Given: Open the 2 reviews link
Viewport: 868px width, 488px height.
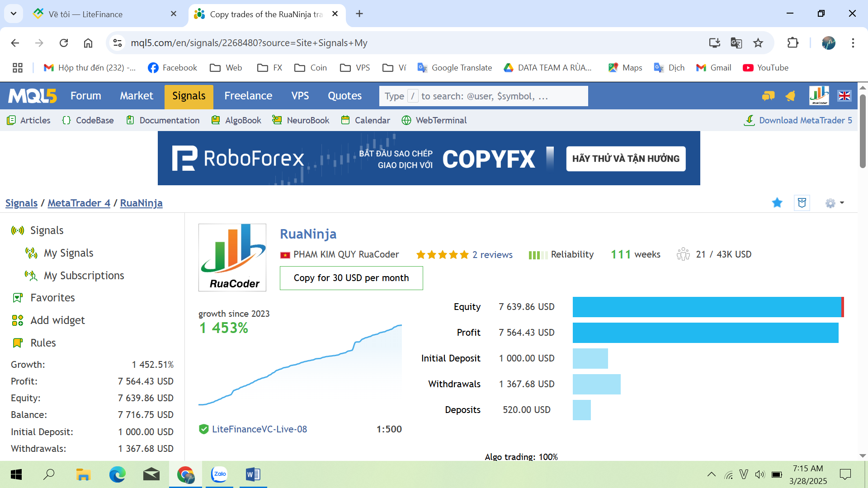Looking at the screenshot, I should pos(492,254).
